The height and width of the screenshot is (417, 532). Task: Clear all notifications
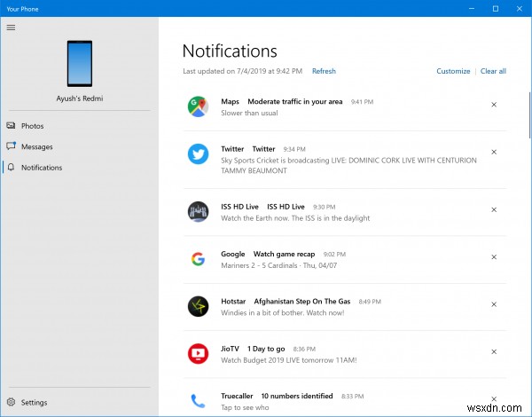click(493, 71)
